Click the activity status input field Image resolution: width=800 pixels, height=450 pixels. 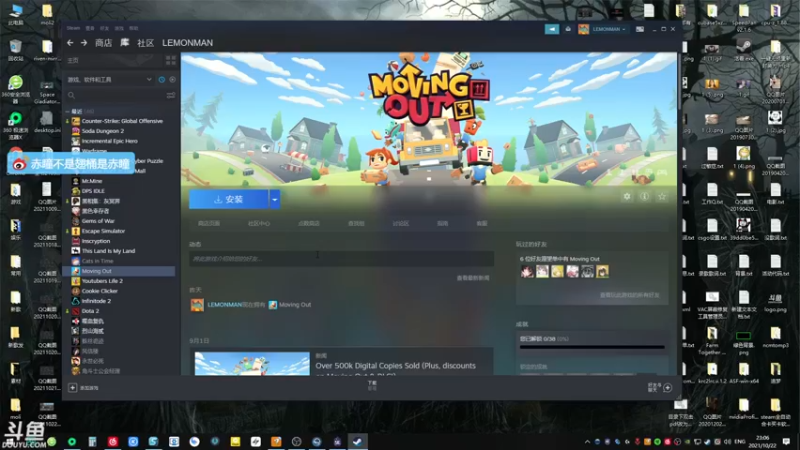pos(341,259)
